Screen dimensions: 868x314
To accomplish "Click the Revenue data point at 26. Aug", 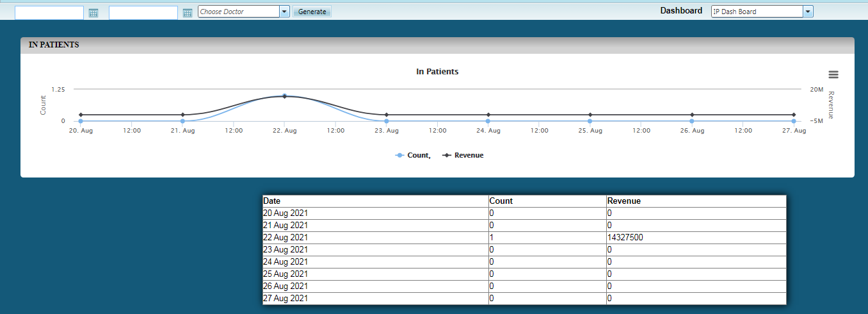I will click(x=692, y=115).
